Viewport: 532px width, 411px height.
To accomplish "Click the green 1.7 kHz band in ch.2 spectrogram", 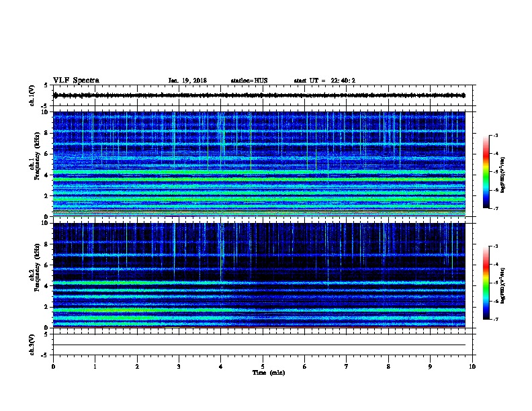I will 259,310.
